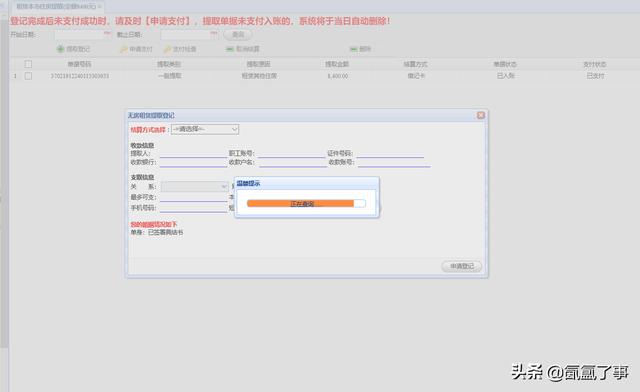Click the 删除 toolbar button

click(x=360, y=49)
